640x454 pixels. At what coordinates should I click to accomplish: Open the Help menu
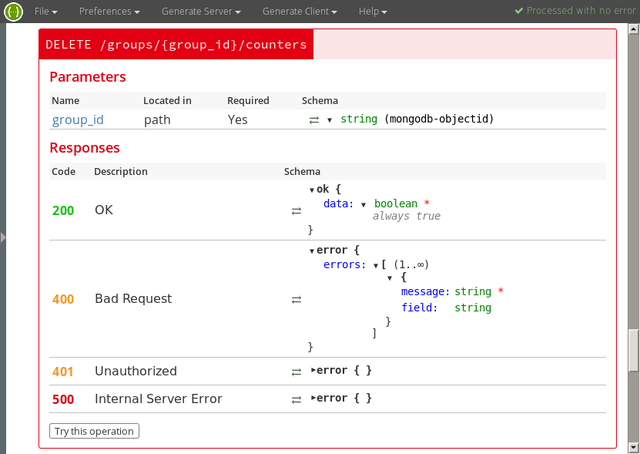[373, 11]
